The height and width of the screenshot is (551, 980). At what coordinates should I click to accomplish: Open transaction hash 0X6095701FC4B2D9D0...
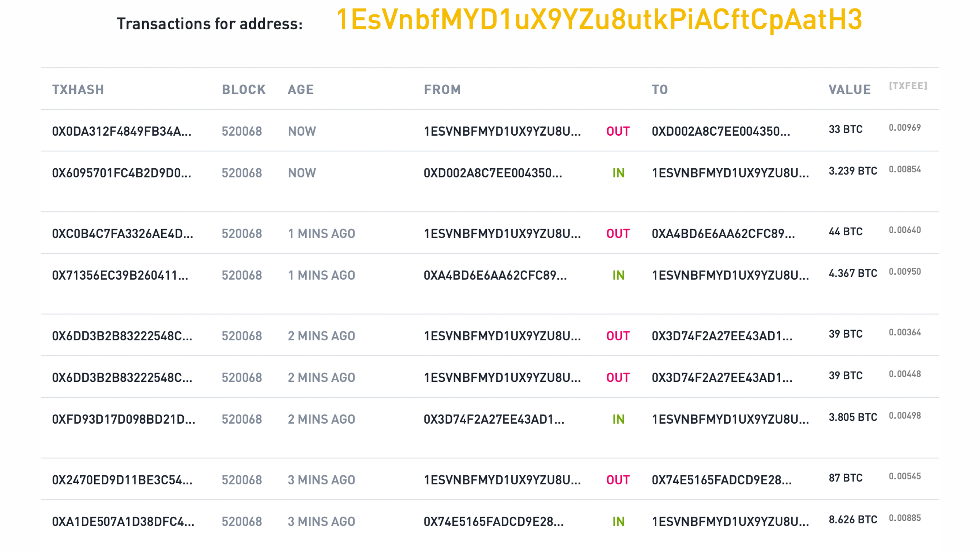coord(122,173)
